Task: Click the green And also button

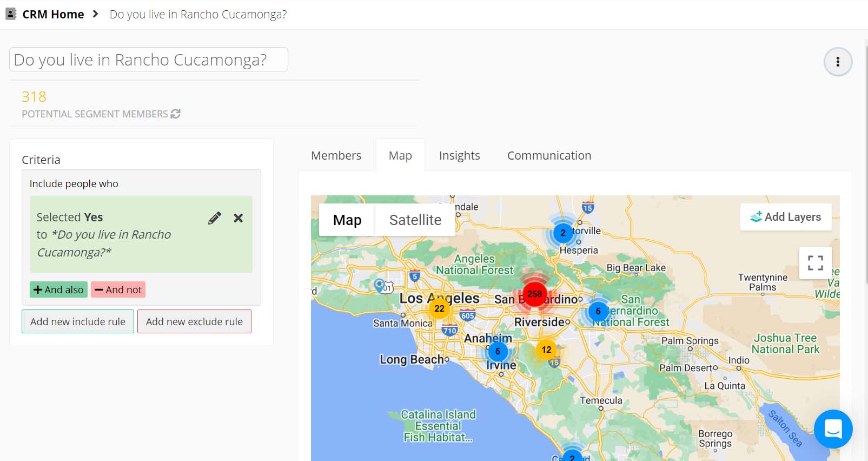Action: click(x=58, y=289)
